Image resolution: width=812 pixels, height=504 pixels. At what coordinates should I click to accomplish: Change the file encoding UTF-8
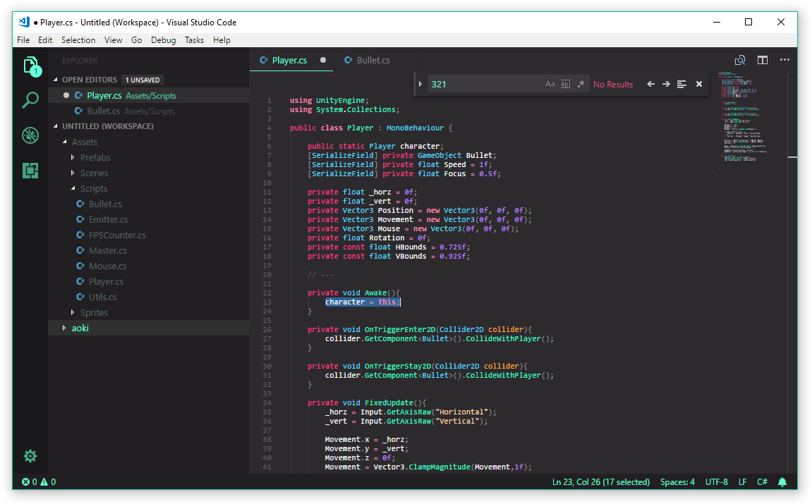717,482
